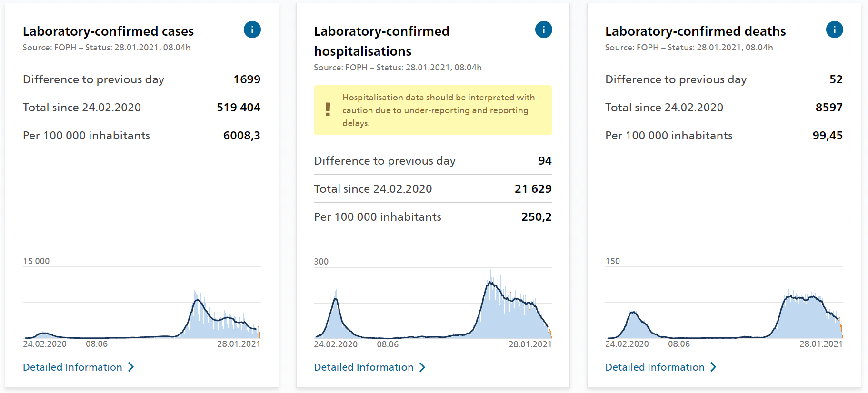
Task: Follow Detailed Information link for confirmed deaths
Action: pos(655,367)
